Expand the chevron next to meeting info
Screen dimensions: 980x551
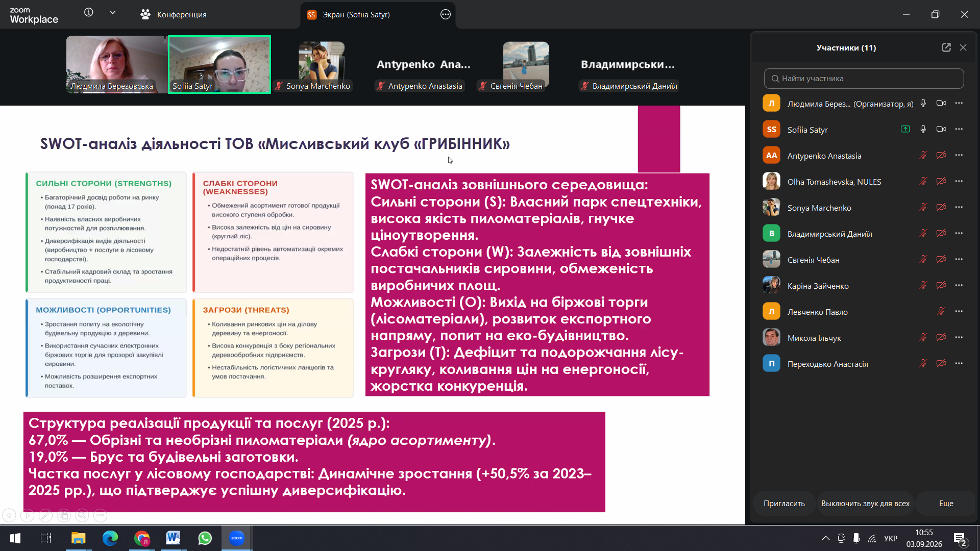coord(113,12)
